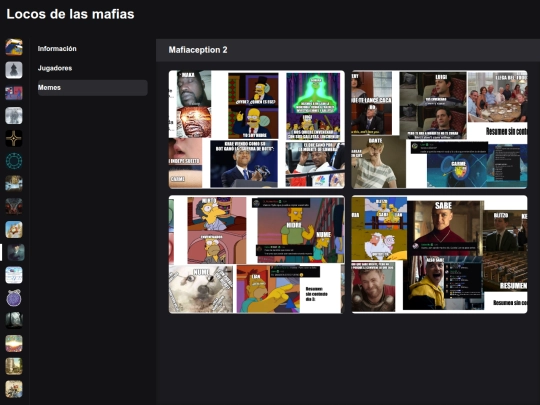Select the currently active dark portrait game icon
The image size is (540, 405).
[x=15, y=252]
